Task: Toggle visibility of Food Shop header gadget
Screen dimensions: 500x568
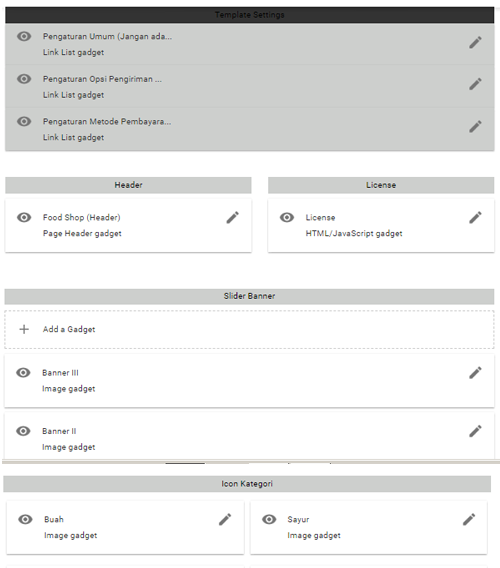Action: point(24,217)
